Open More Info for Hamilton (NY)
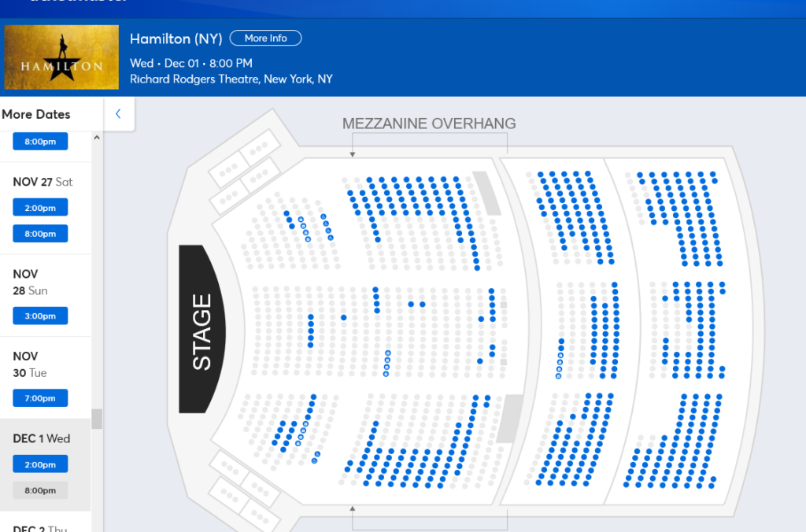The width and height of the screenshot is (806, 532). [265, 39]
